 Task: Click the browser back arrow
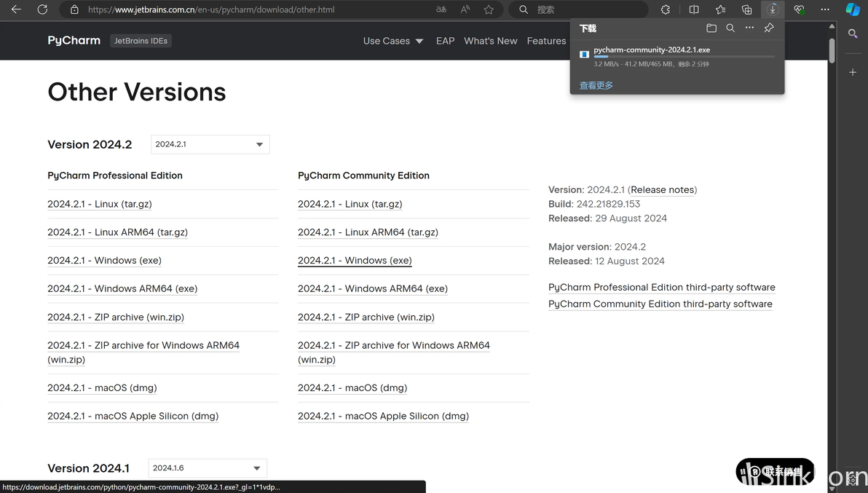pyautogui.click(x=16, y=9)
